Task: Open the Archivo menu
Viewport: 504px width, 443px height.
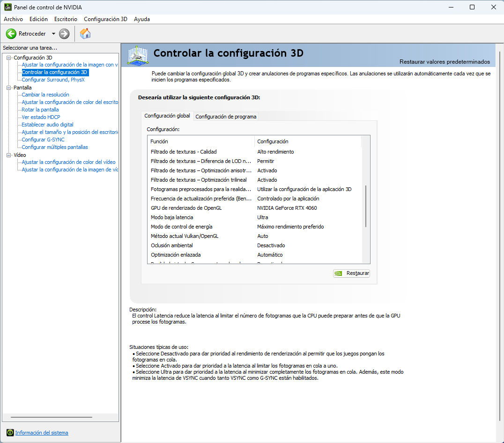Action: click(x=13, y=19)
